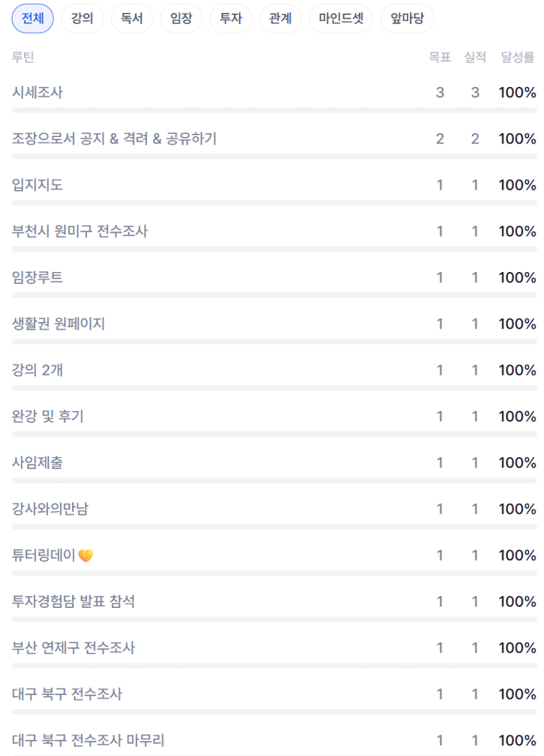Switch to the 마인드셋 tab

(x=341, y=19)
